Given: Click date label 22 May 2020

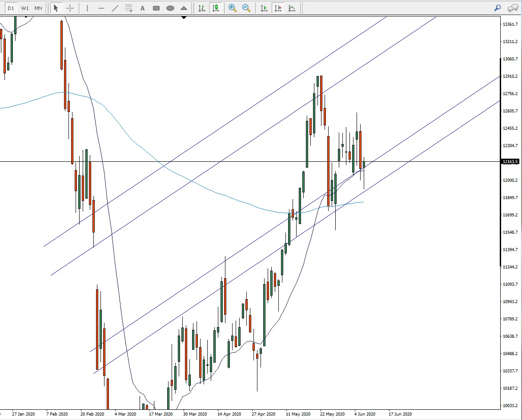Looking at the screenshot, I should click(332, 414).
